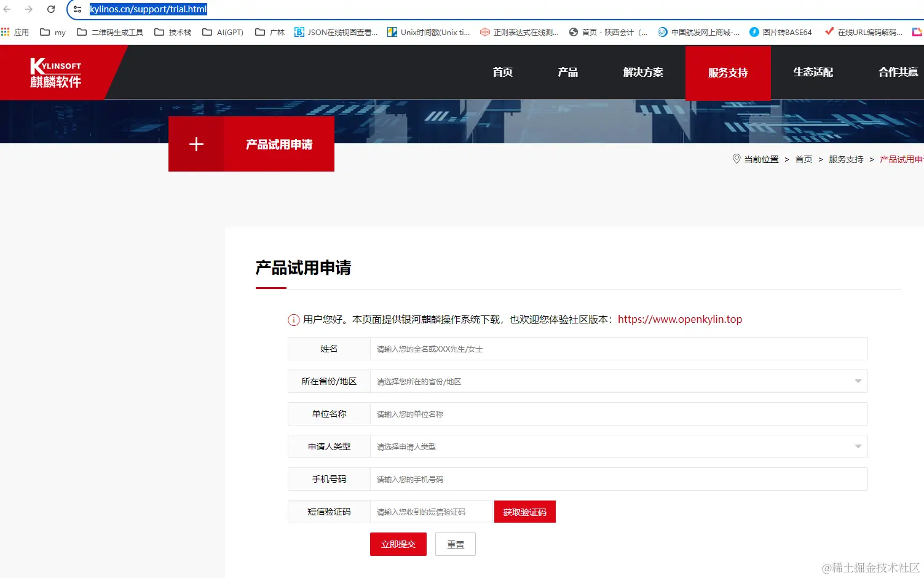Open 中国航发网上商城 bookmark

[699, 32]
